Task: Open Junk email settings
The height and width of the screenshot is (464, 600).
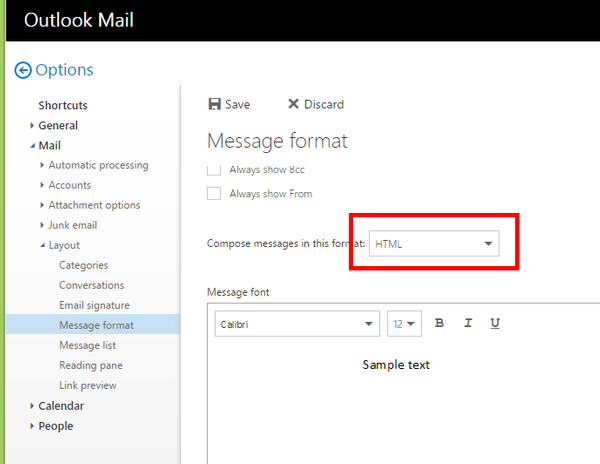Action: 72,225
